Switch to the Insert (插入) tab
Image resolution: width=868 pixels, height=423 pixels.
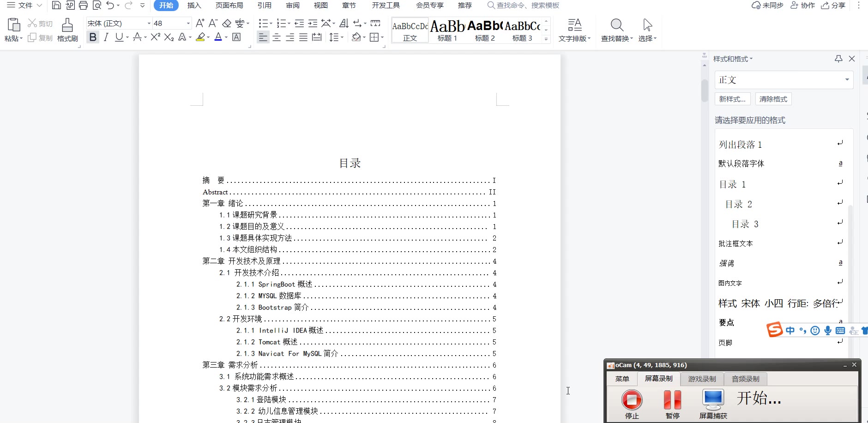coord(194,6)
